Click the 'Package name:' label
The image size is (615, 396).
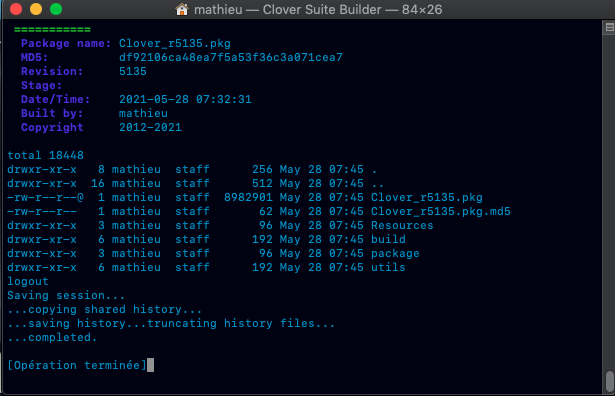66,44
